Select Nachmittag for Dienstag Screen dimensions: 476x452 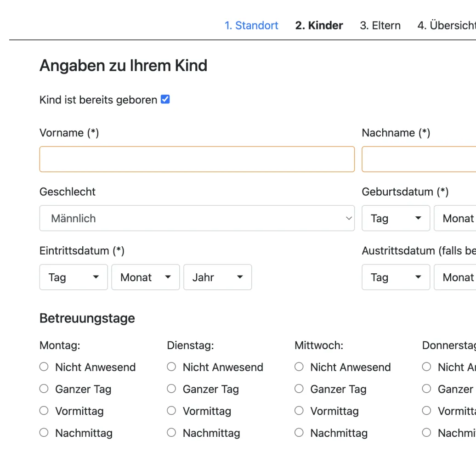171,433
